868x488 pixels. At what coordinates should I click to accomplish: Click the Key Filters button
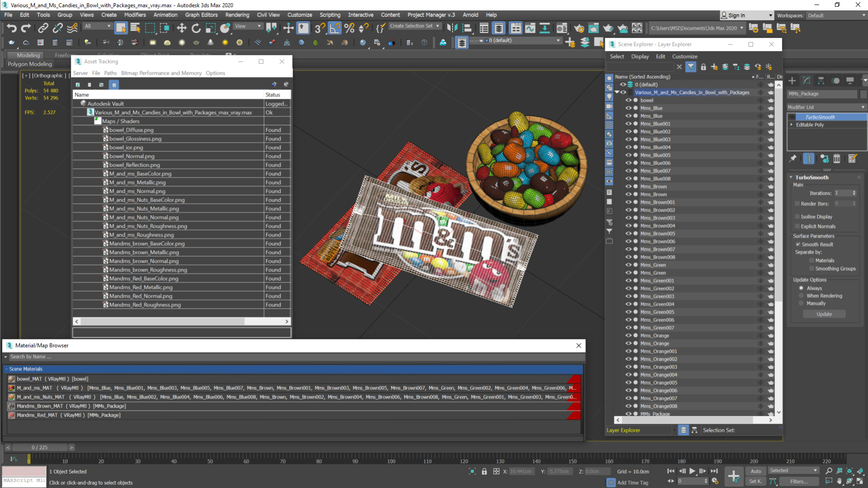pos(799,482)
